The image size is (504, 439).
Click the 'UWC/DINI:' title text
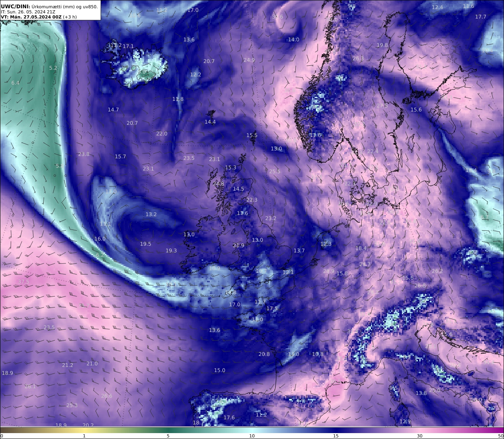pos(15,6)
